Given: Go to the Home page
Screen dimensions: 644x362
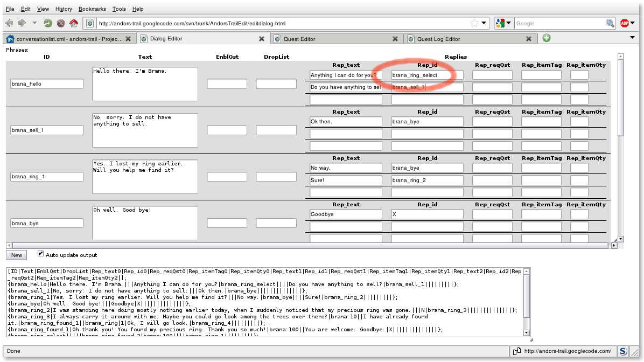Looking at the screenshot, I should pyautogui.click(x=74, y=23).
